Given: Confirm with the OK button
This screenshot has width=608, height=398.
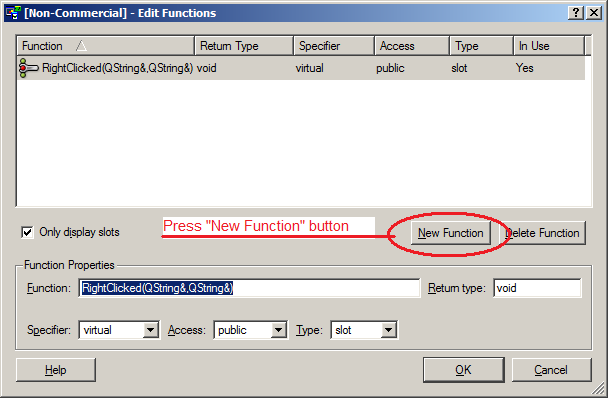Looking at the screenshot, I should coord(464,370).
